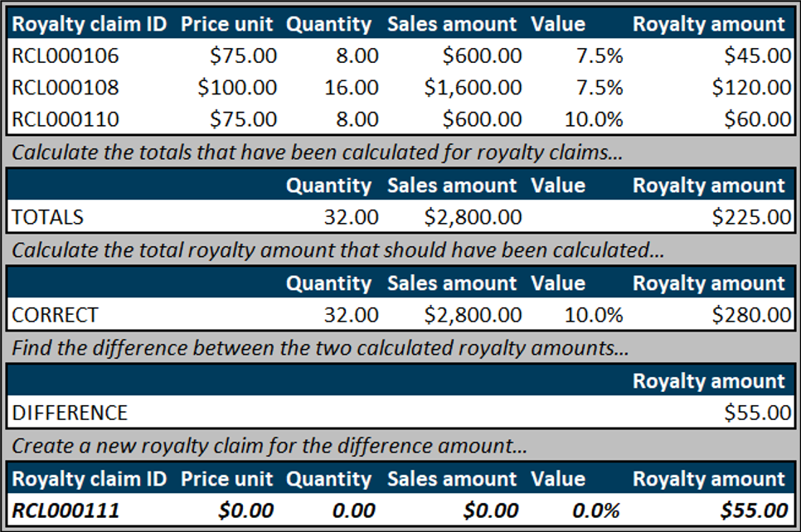Click the $280.00 correct royalty amount
Viewport: 801px width, 532px height.
pos(751,315)
